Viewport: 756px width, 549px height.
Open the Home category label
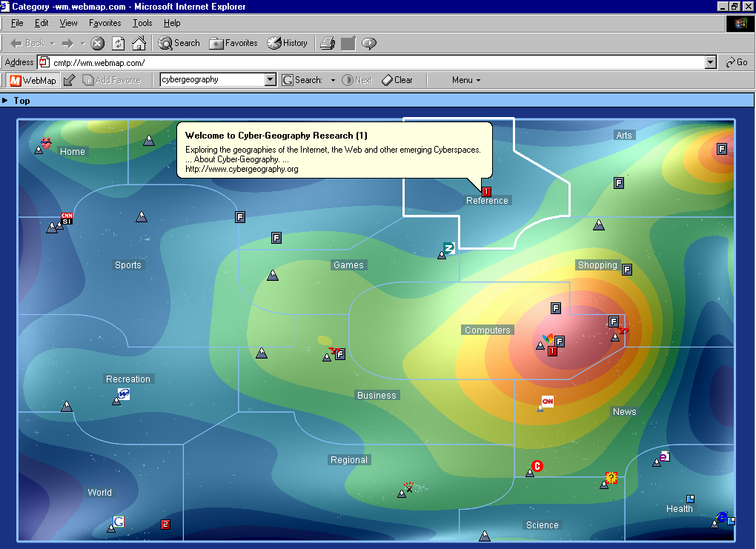coord(73,151)
